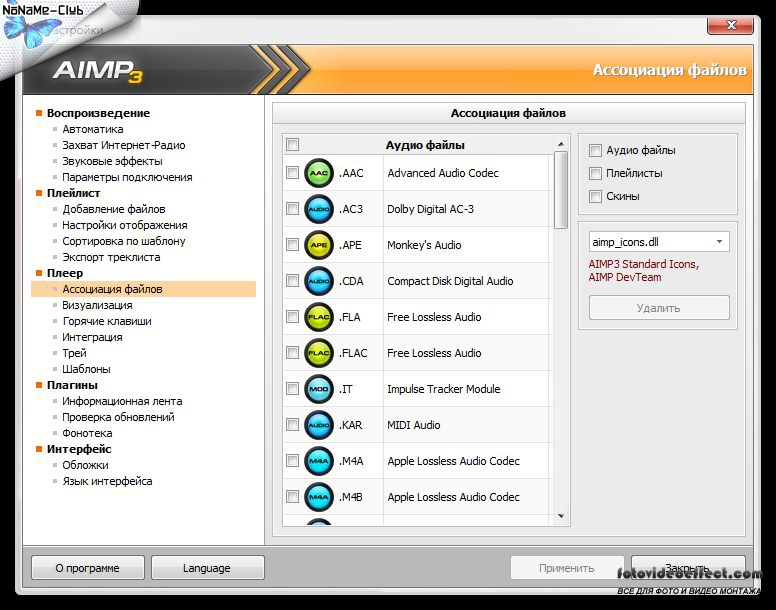Select the Плейлист category
This screenshot has height=610, width=776.
point(73,193)
